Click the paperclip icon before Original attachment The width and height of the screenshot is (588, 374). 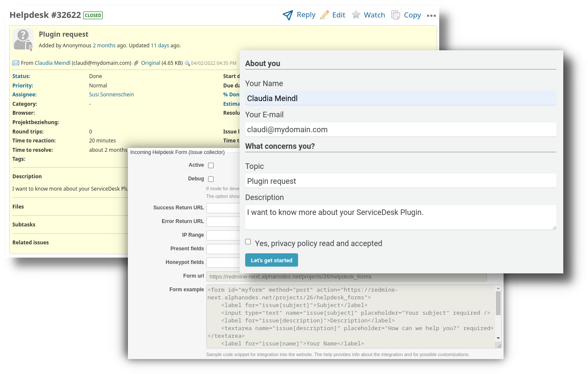pyautogui.click(x=136, y=63)
